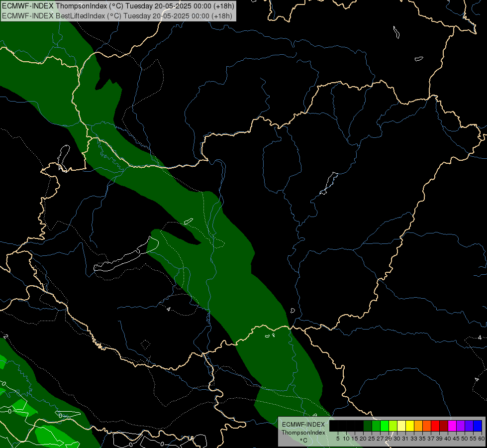Screen dimensions: 487x448
Task: Click legend scale value 33
Action: pos(414,439)
